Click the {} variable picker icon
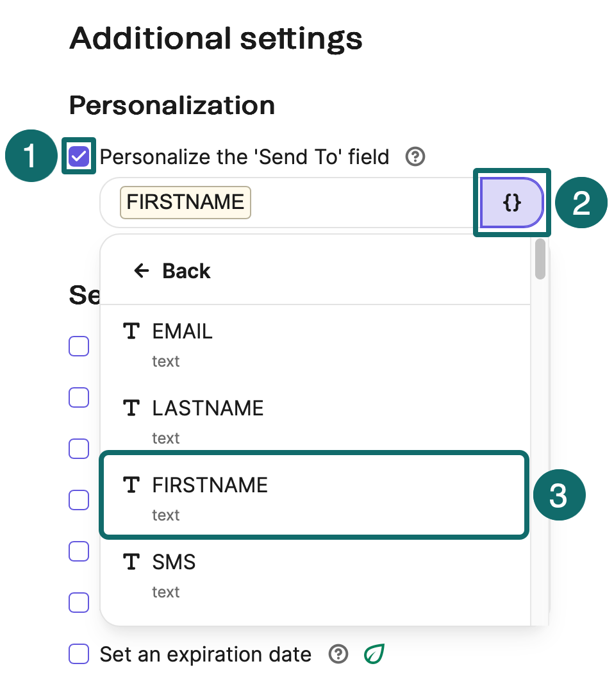This screenshot has width=614, height=700. coord(511,203)
